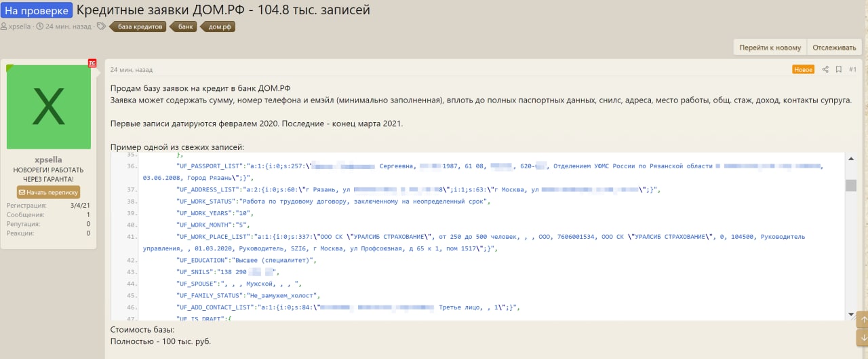Click the thread title text
This screenshot has height=359, width=868.
[223, 11]
